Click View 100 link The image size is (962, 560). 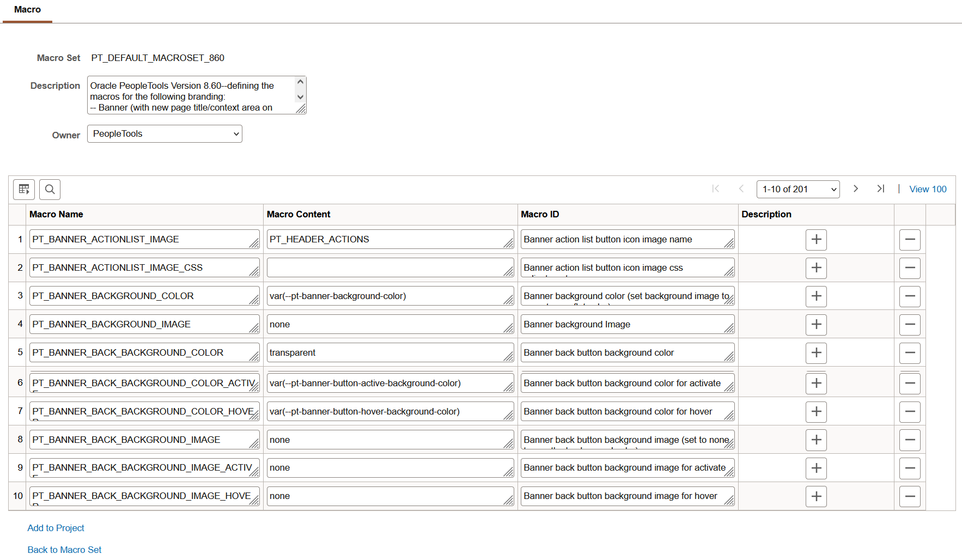[x=928, y=189]
